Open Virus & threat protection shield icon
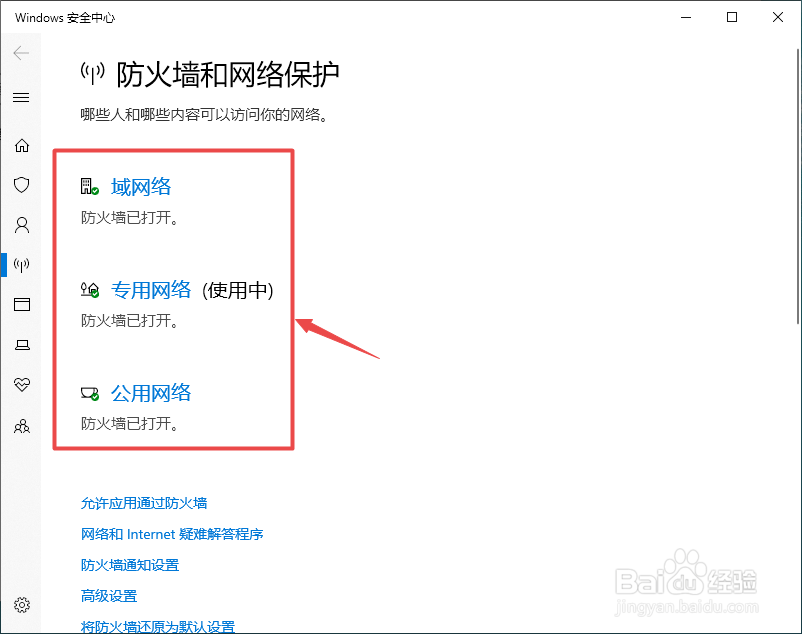This screenshot has width=802, height=634. click(x=22, y=185)
